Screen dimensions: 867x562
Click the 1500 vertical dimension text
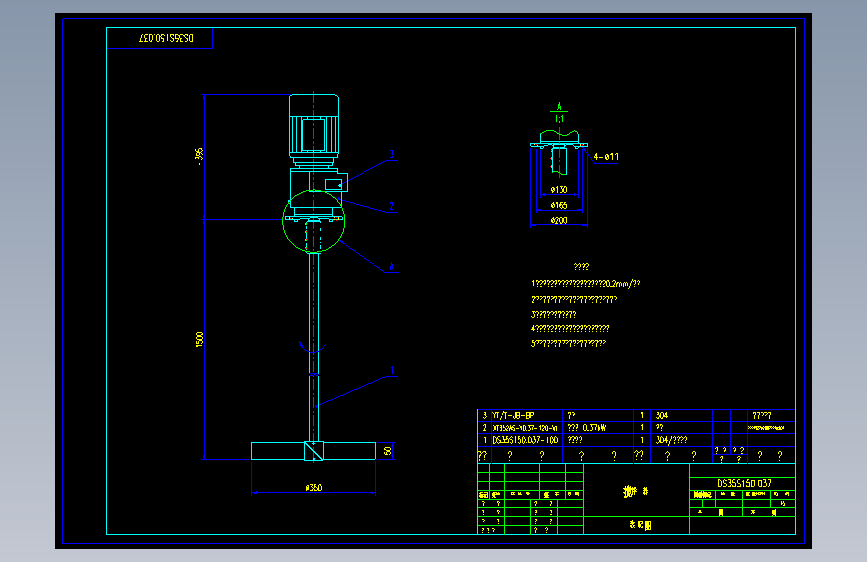tap(200, 339)
